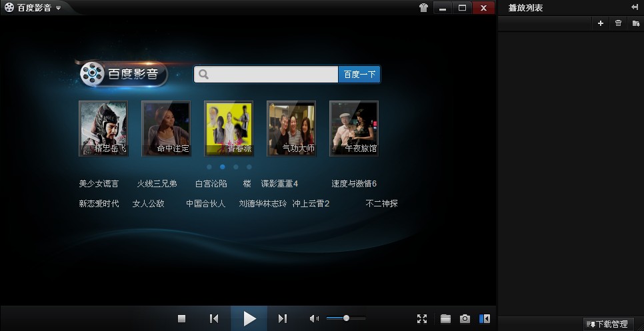Image resolution: width=644 pixels, height=331 pixels.
Task: Close the 百度影音 player window
Action: pyautogui.click(x=483, y=8)
